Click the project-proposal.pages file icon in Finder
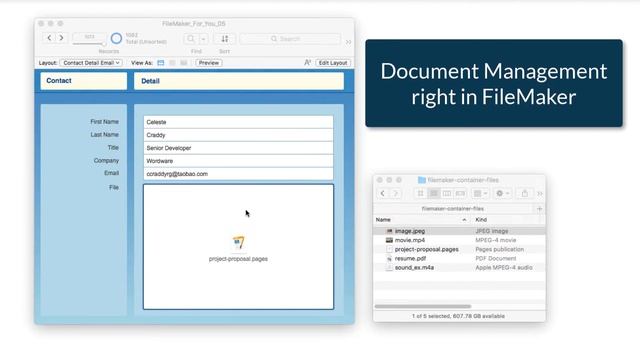The image size is (640, 360). click(389, 249)
